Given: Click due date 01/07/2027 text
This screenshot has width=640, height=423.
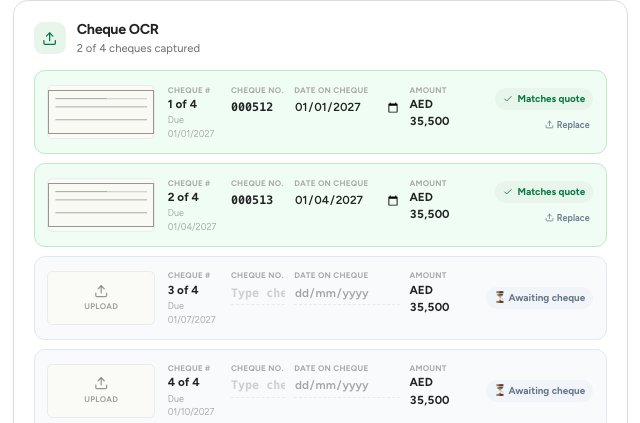Looking at the screenshot, I should coord(191,319).
